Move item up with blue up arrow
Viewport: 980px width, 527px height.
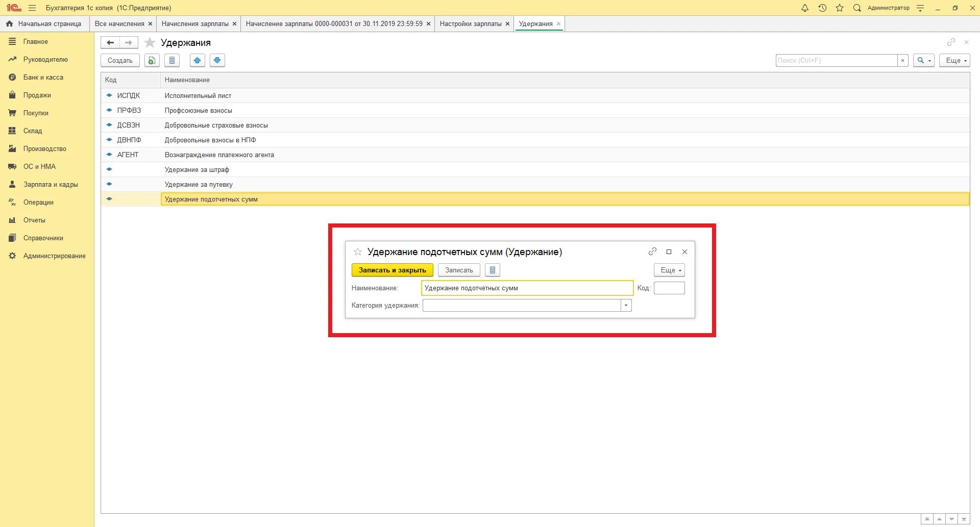[x=197, y=60]
